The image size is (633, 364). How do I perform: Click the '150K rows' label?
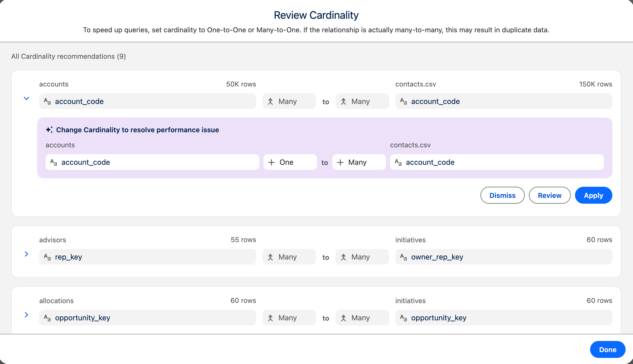coord(595,84)
